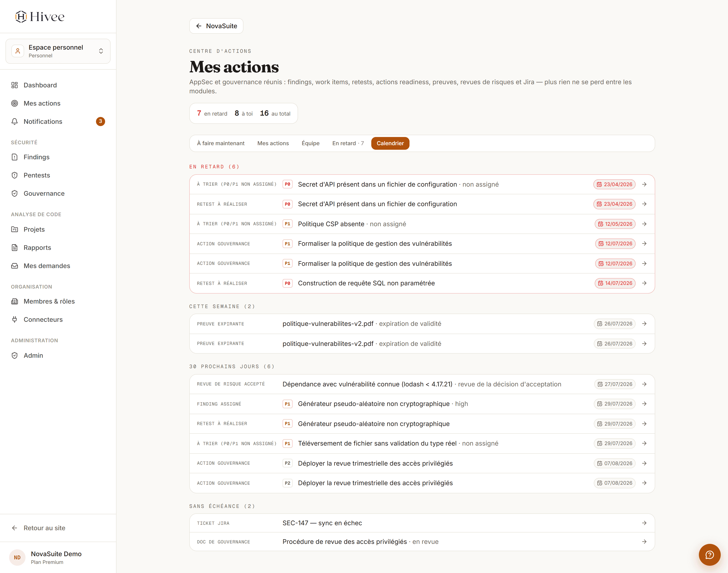The width and height of the screenshot is (728, 573).
Task: Click the Pentests shield icon
Action: pos(14,175)
